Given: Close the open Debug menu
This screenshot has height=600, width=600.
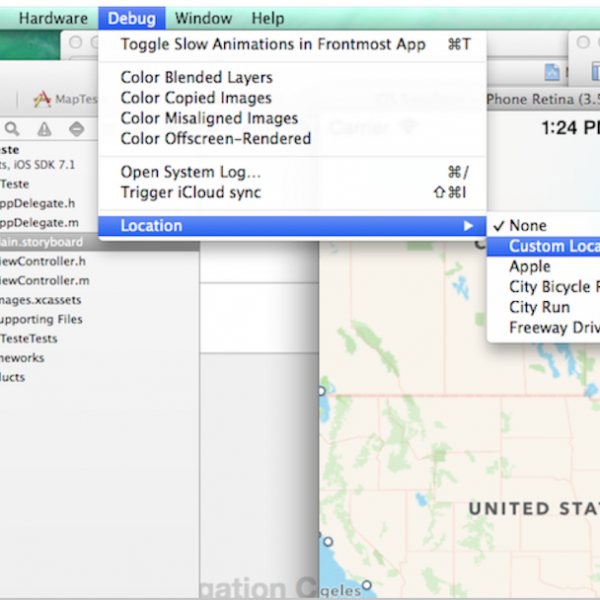Looking at the screenshot, I should tap(132, 18).
